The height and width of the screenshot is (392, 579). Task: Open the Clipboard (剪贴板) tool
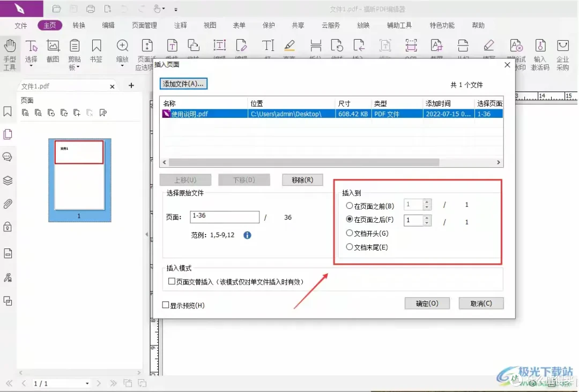pyautogui.click(x=74, y=46)
